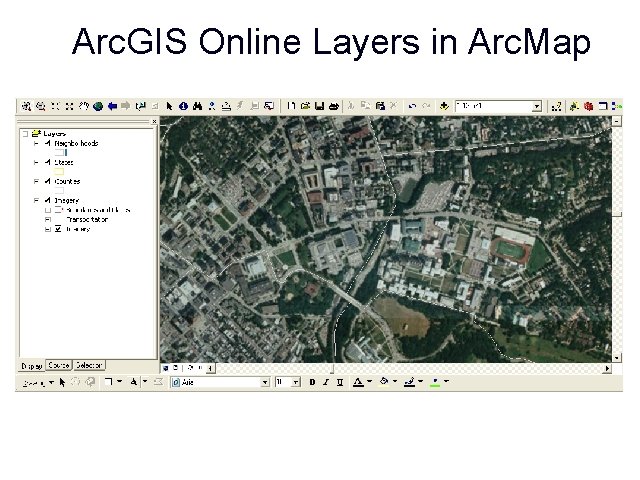Click the green stadium field on the map

509,251
